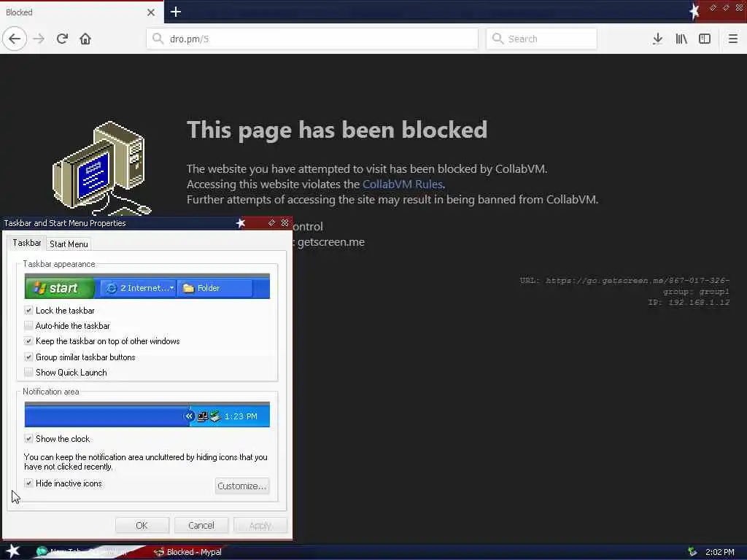The image size is (747, 560).
Task: Click the notification area chevron in preview
Action: (x=189, y=416)
